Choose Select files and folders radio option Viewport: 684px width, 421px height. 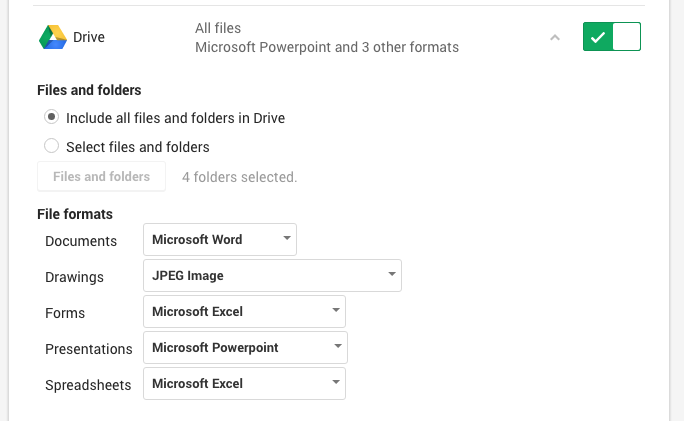(51, 146)
